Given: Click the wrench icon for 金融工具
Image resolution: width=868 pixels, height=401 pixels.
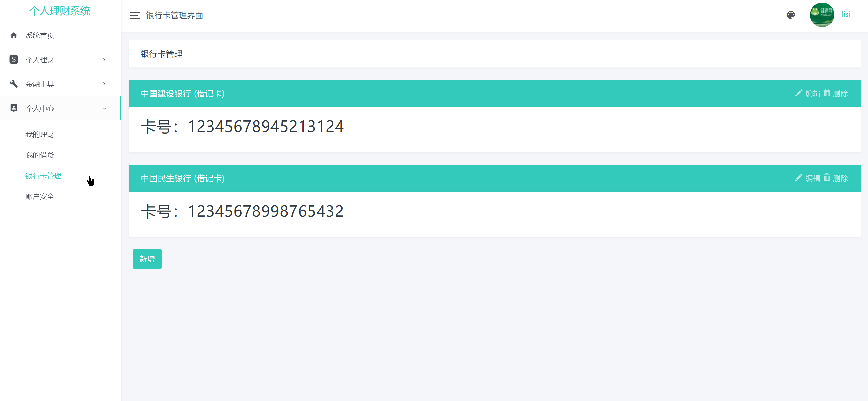Looking at the screenshot, I should click(14, 84).
